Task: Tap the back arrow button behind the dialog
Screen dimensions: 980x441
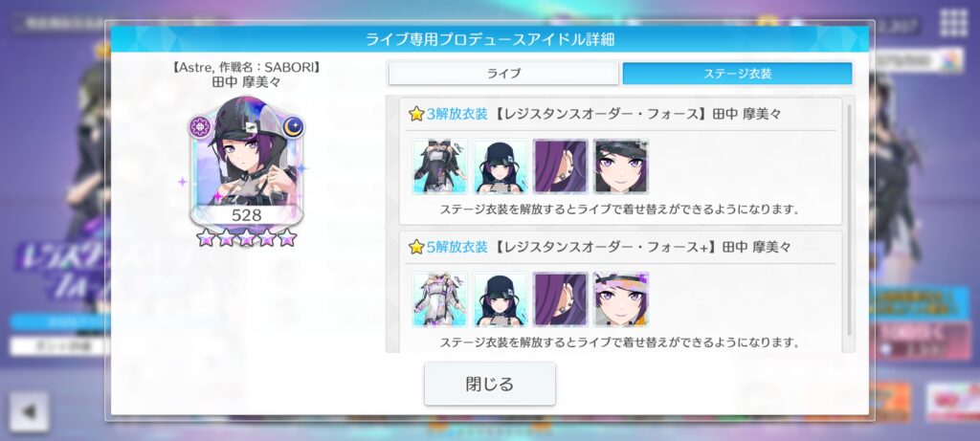Action: pos(29,411)
